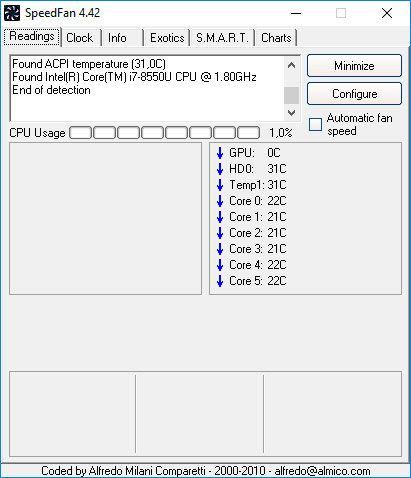The width and height of the screenshot is (411, 478).
Task: Select the Exotics tab
Action: click(167, 38)
